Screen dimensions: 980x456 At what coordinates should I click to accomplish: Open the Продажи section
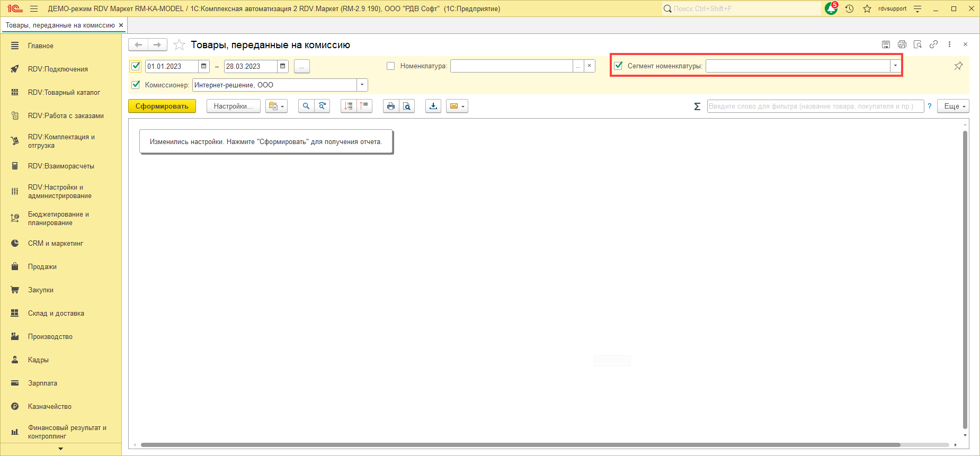(42, 267)
